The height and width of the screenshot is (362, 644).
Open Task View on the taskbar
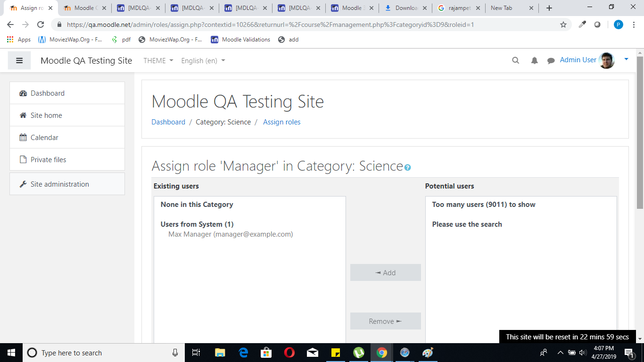click(x=197, y=353)
